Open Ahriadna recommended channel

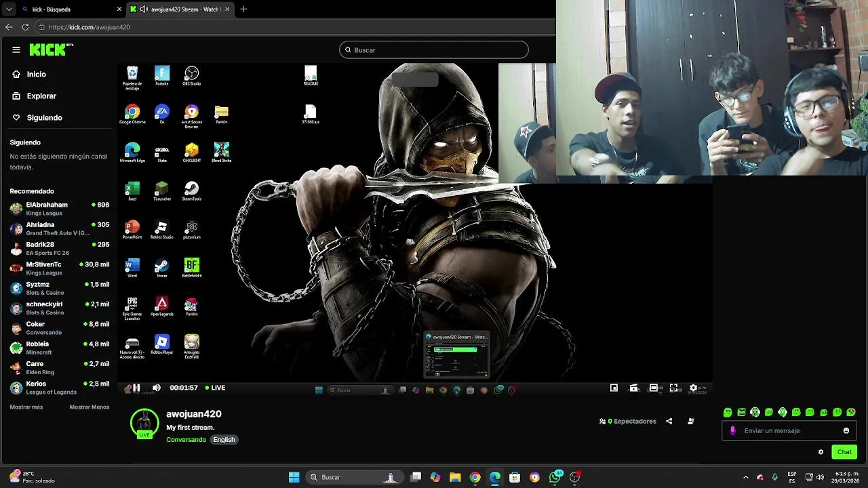[60, 228]
